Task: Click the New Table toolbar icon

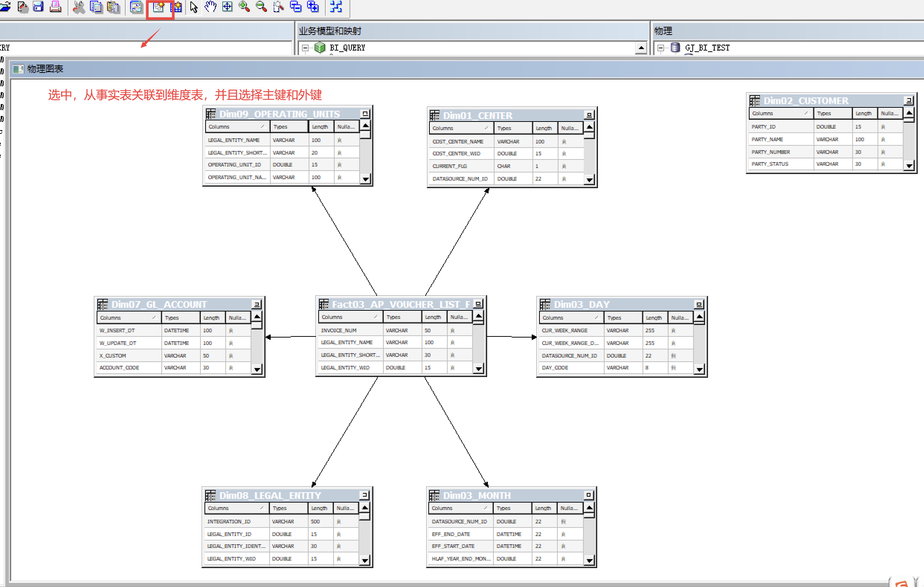Action: pyautogui.click(x=177, y=7)
